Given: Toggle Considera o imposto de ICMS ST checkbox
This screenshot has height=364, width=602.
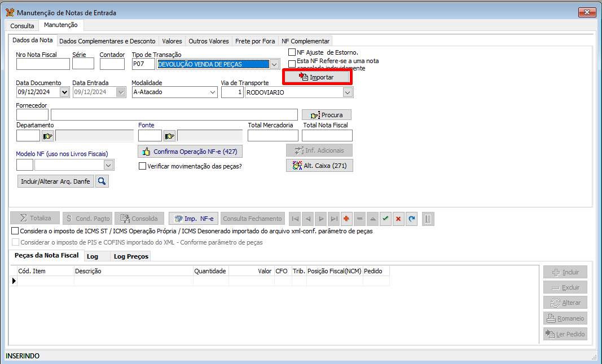Looking at the screenshot, I should [x=15, y=231].
